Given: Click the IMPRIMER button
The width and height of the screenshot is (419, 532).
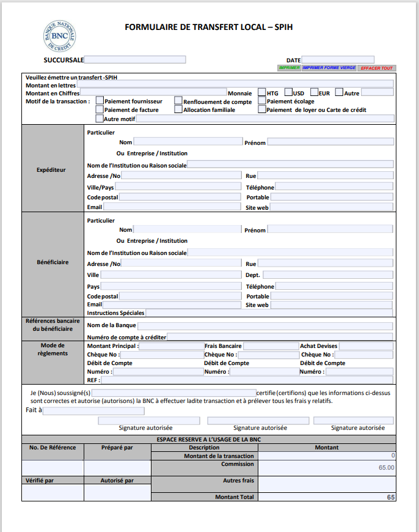Looking at the screenshot, I should click(x=289, y=68).
